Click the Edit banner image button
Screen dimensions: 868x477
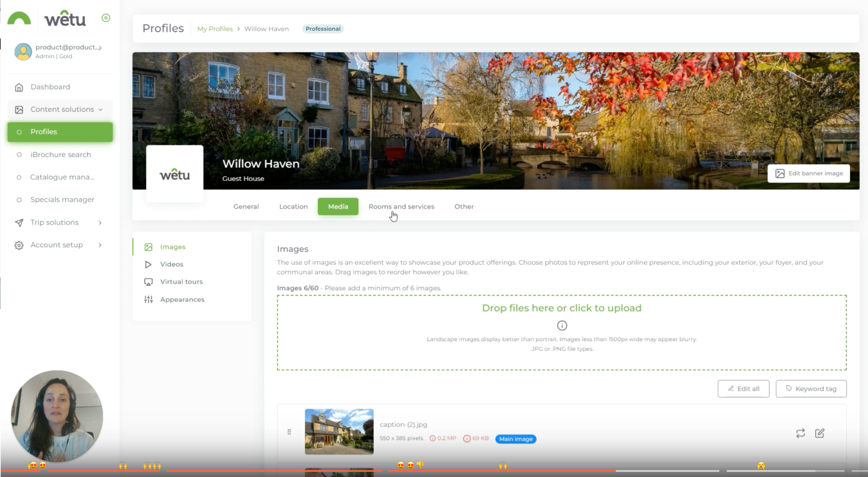pyautogui.click(x=808, y=173)
